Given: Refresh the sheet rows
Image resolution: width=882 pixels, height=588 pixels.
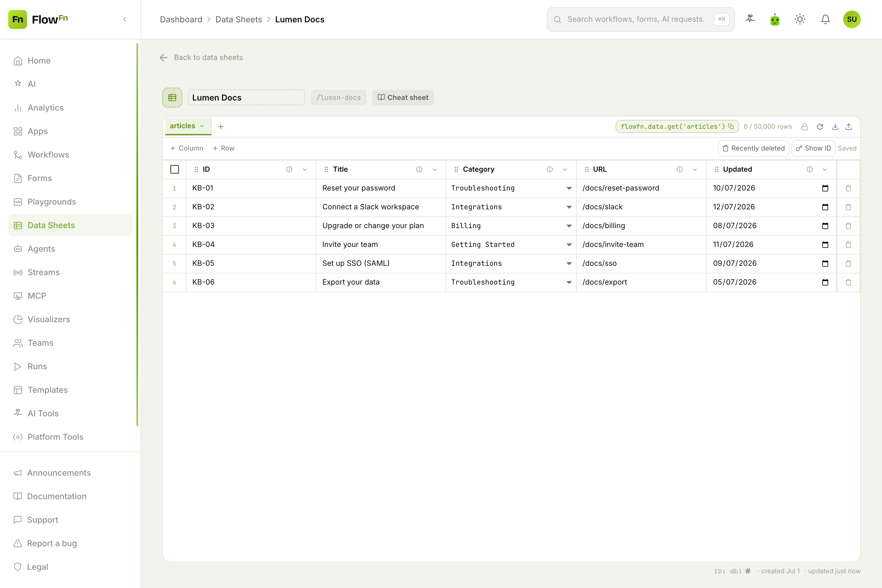Looking at the screenshot, I should [820, 127].
